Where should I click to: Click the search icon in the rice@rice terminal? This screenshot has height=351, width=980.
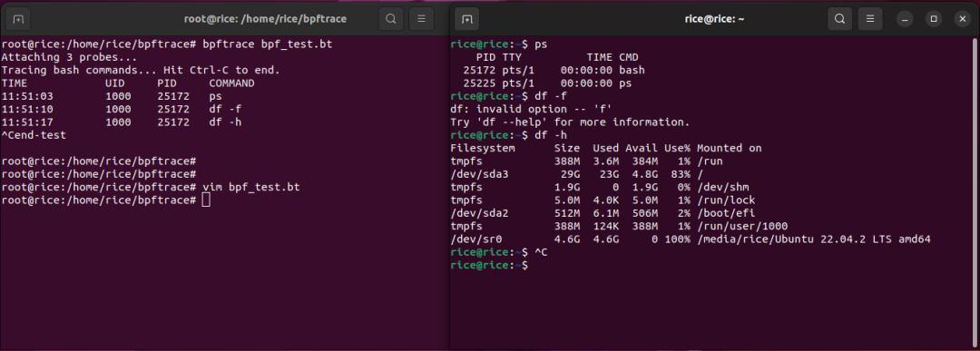[840, 19]
